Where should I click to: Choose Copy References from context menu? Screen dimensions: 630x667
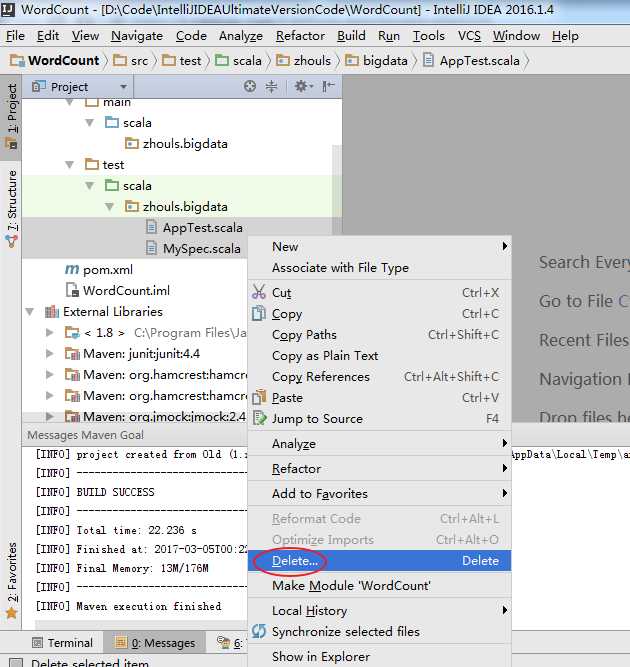[379, 376]
